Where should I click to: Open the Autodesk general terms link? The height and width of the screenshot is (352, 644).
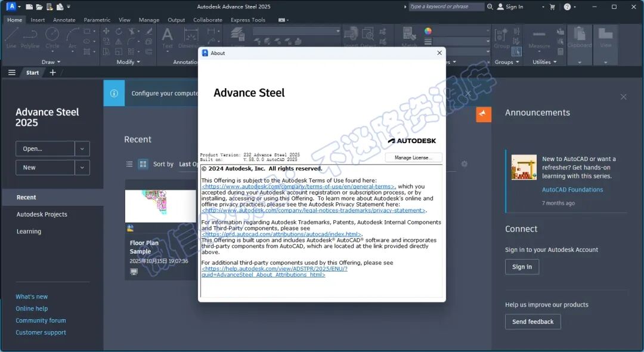[x=299, y=187]
